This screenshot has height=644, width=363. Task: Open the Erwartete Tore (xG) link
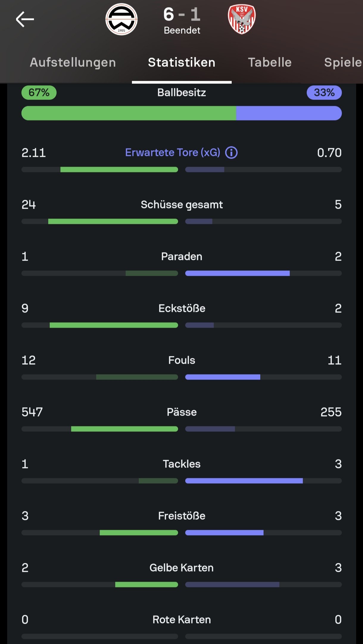[x=173, y=153]
